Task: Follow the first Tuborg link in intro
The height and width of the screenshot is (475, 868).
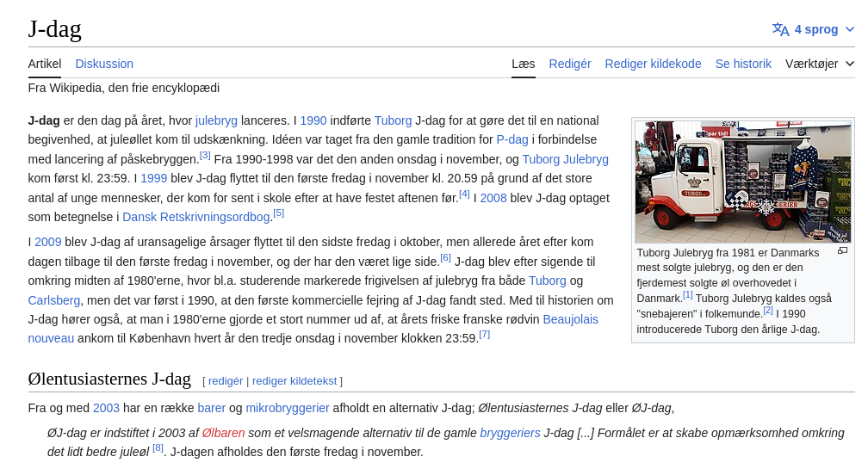Action: click(x=393, y=120)
